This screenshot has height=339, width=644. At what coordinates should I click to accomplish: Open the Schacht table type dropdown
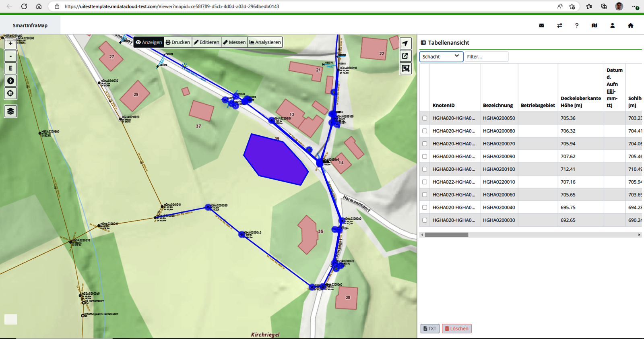[x=441, y=57]
